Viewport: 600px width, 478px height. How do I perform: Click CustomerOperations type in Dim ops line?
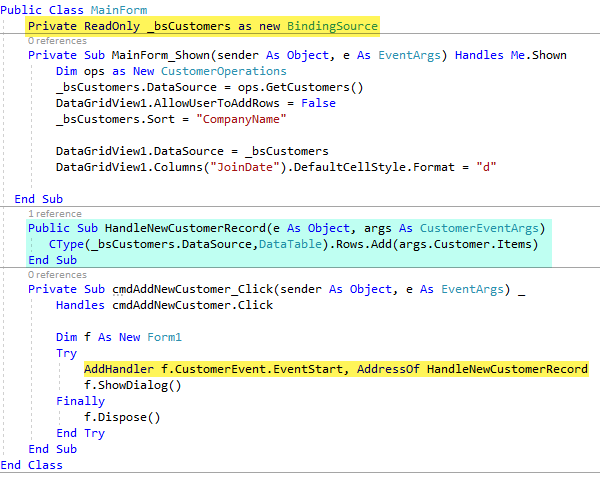pos(223,72)
